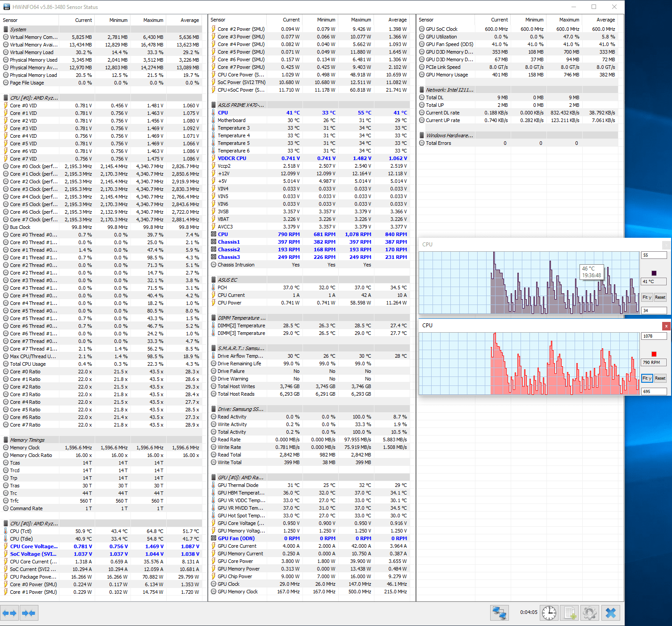This screenshot has width=672, height=626.
Task: Click the icon beside Bus Clock
Action: pyautogui.click(x=6, y=227)
